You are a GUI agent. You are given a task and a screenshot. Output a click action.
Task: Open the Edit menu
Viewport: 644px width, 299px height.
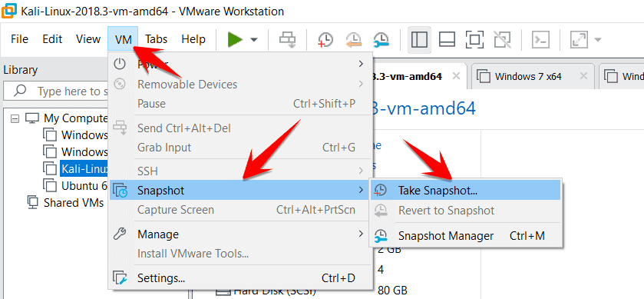click(52, 39)
